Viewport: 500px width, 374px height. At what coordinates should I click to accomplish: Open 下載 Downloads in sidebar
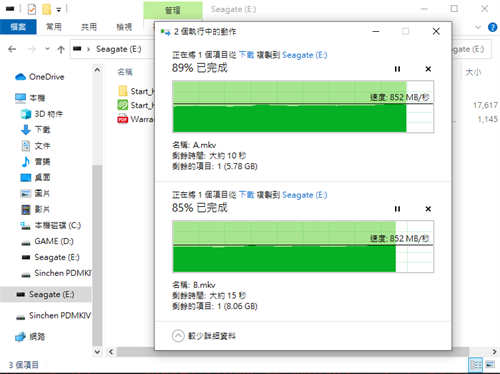click(35, 130)
